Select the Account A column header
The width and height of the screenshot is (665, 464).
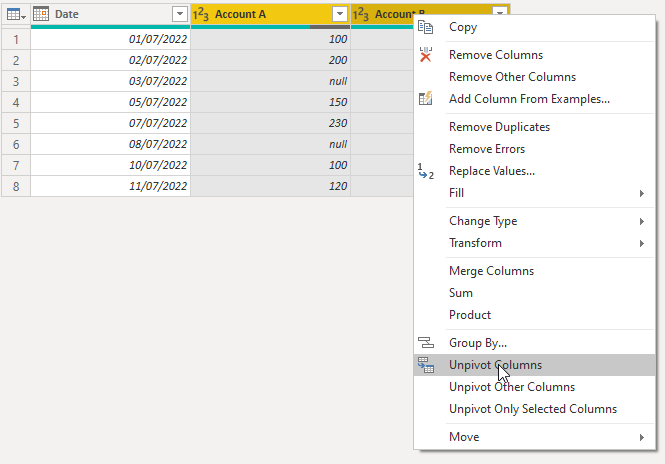click(270, 14)
